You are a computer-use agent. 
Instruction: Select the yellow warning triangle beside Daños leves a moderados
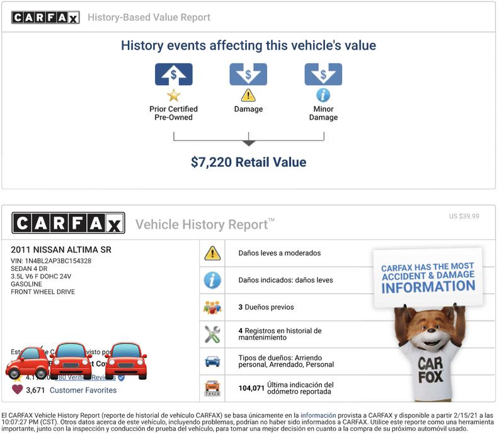click(x=213, y=253)
